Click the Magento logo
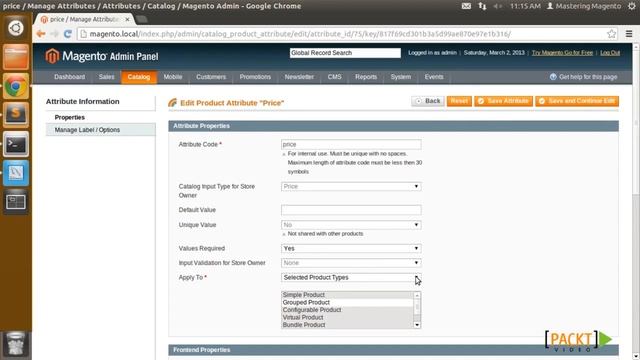This screenshot has height=360, width=640. [102, 56]
